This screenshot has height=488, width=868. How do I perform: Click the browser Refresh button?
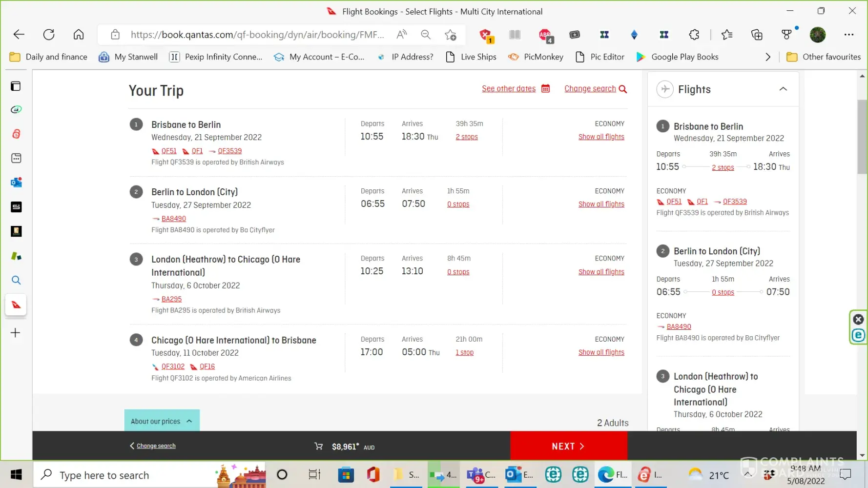point(49,35)
